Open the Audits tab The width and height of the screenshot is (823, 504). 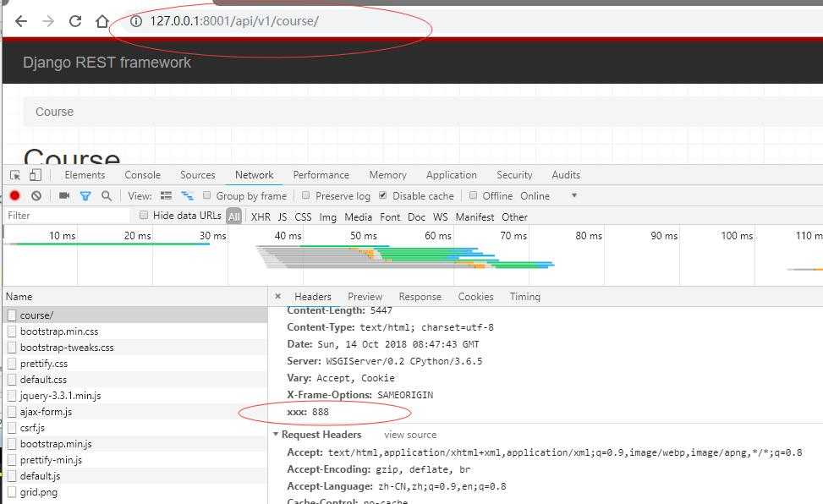(566, 175)
